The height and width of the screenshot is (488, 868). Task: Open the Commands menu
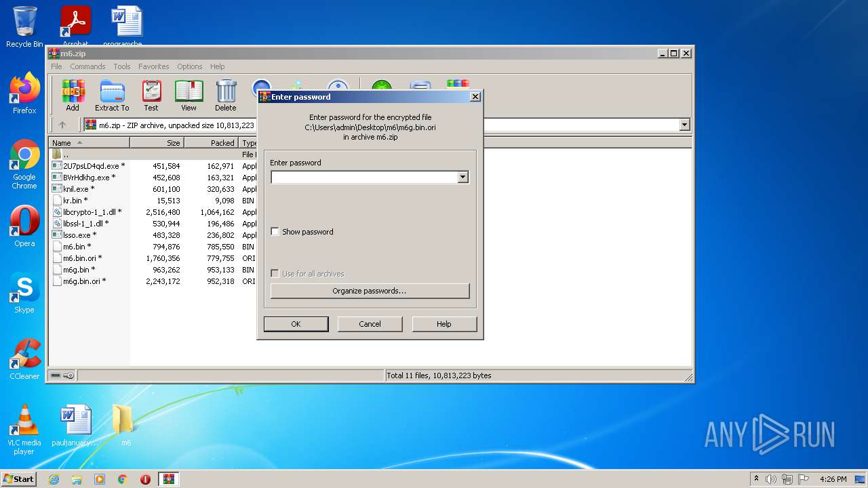(87, 66)
